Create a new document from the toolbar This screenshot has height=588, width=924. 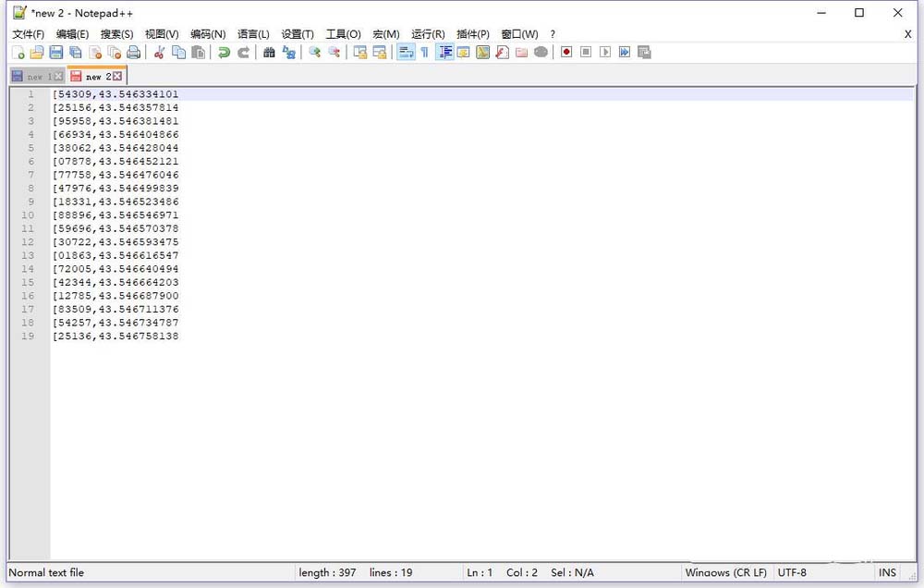[x=18, y=53]
